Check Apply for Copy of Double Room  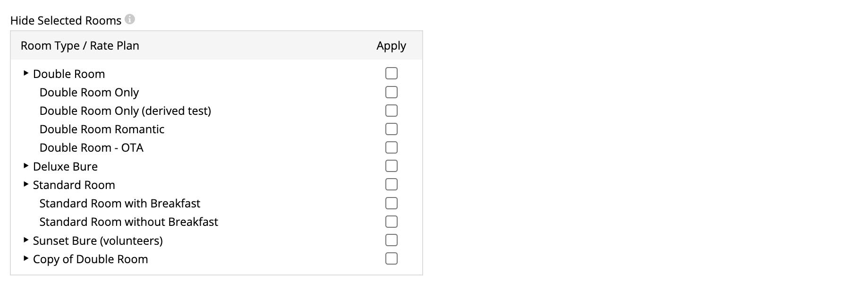coord(391,258)
